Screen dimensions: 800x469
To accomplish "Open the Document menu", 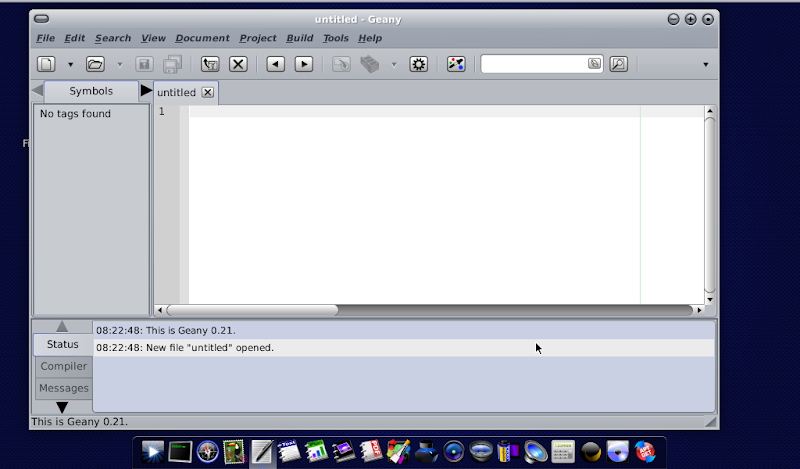I will coord(202,38).
